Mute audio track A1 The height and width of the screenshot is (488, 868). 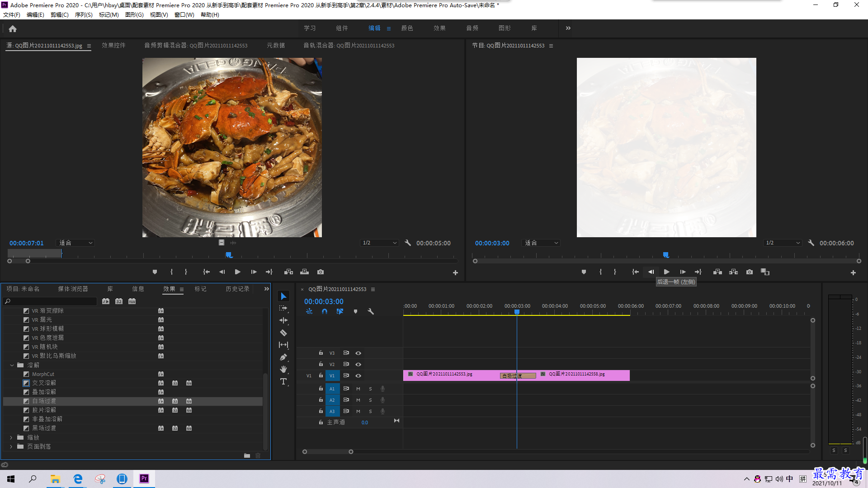[358, 389]
